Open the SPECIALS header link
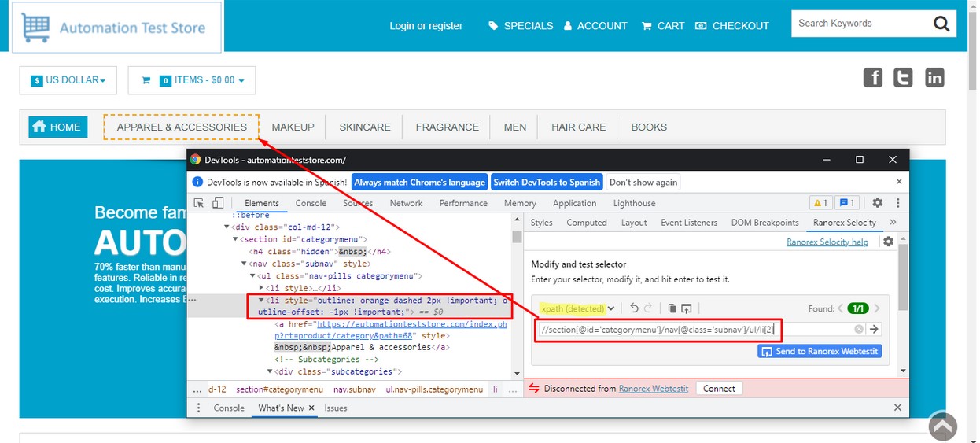This screenshot has width=980, height=443. point(521,26)
